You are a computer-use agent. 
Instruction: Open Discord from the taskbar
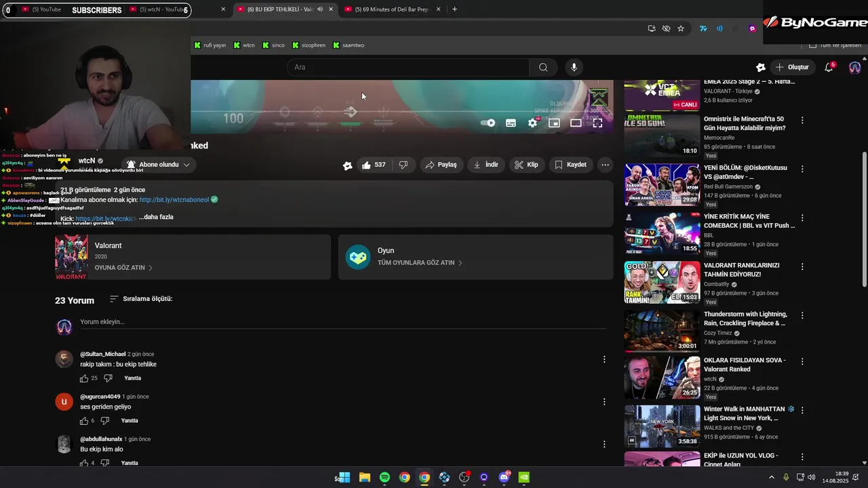pyautogui.click(x=504, y=477)
